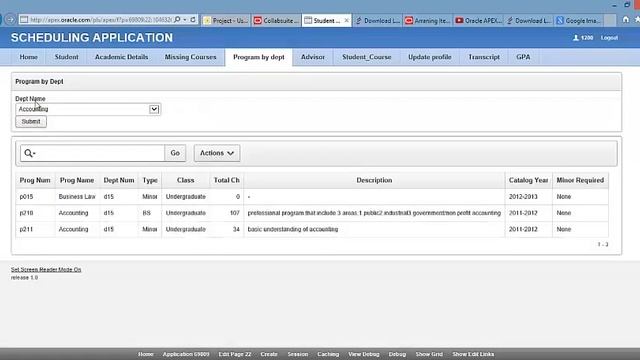
Task: Click the Type column header
Action: coord(150,180)
